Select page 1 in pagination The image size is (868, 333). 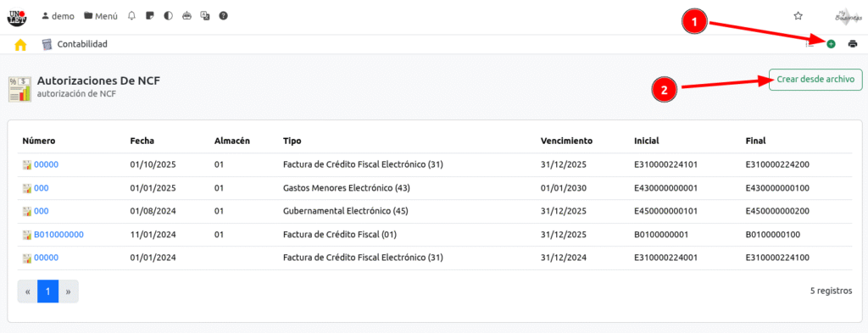click(48, 291)
